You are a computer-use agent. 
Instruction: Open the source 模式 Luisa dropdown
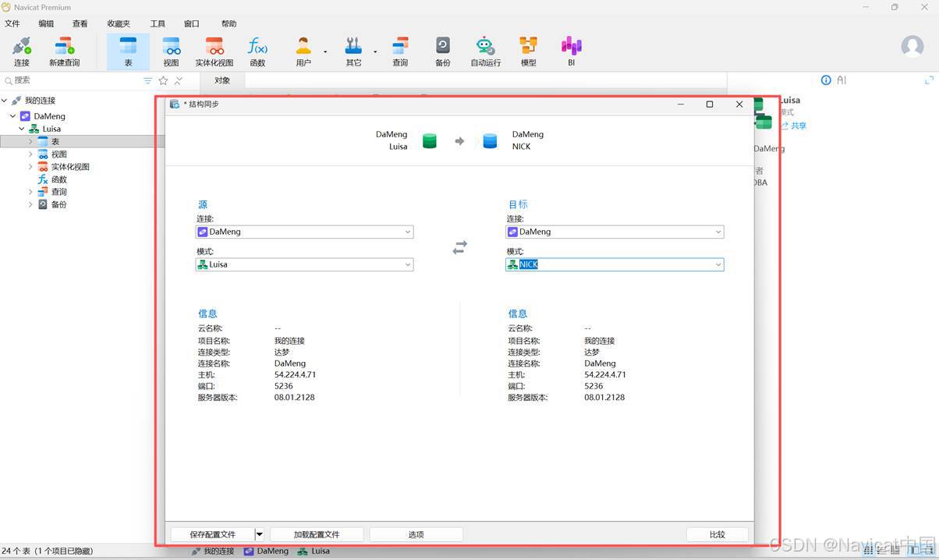click(304, 264)
